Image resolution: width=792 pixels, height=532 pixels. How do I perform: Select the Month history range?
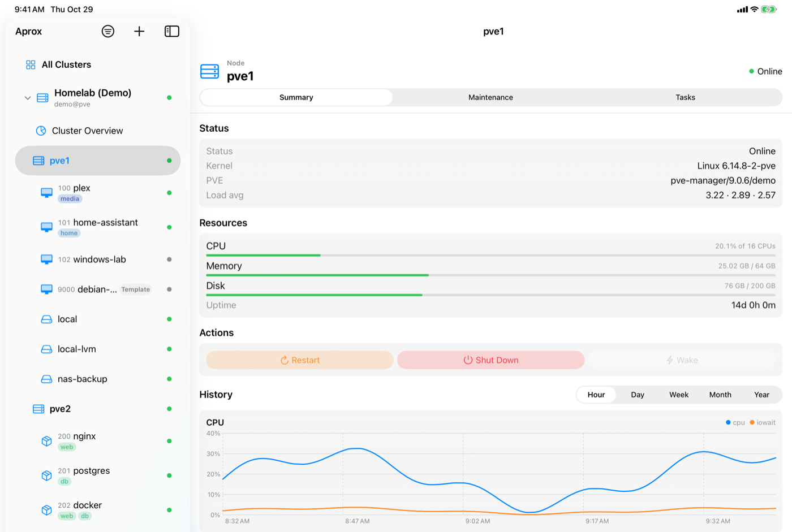coord(720,395)
